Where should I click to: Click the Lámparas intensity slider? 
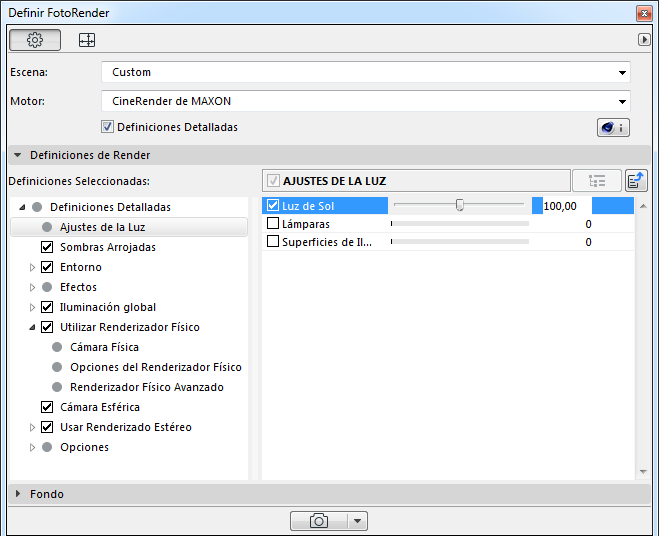tap(459, 224)
